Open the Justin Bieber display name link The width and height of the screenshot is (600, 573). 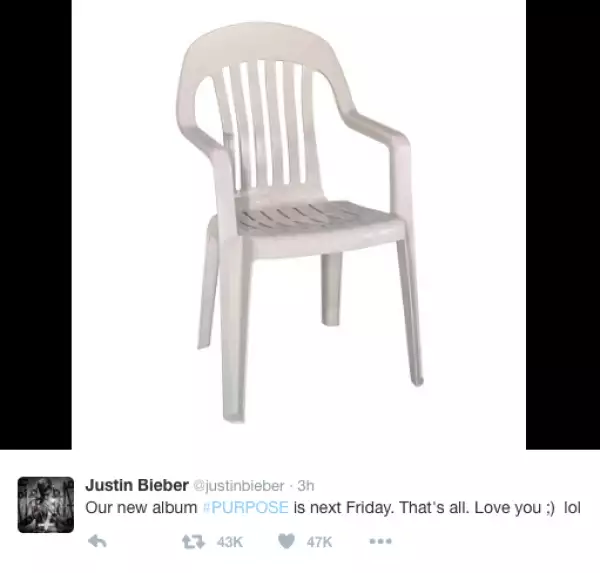click(x=137, y=485)
